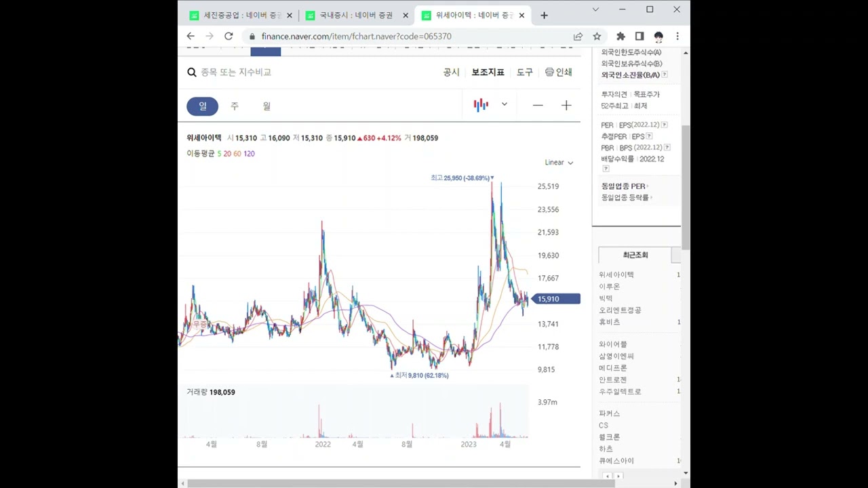This screenshot has width=868, height=488.
Task: Open the Chrome profile avatar
Action: point(658,36)
